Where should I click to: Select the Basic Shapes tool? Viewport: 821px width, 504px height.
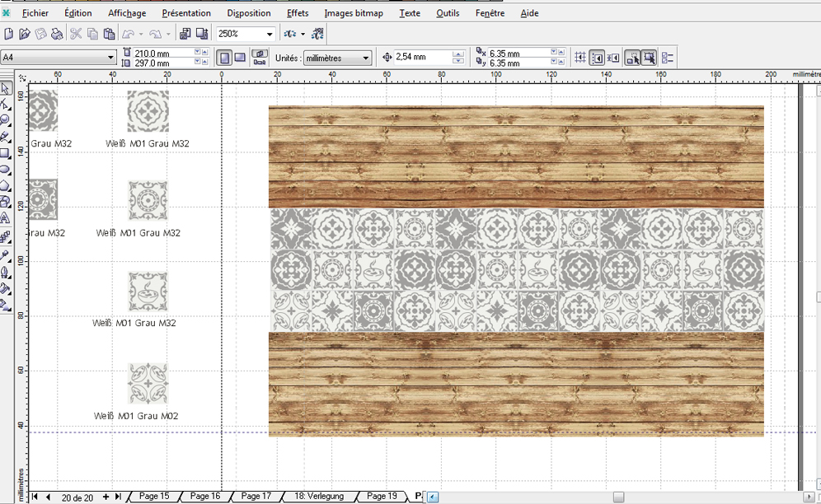[x=5, y=202]
